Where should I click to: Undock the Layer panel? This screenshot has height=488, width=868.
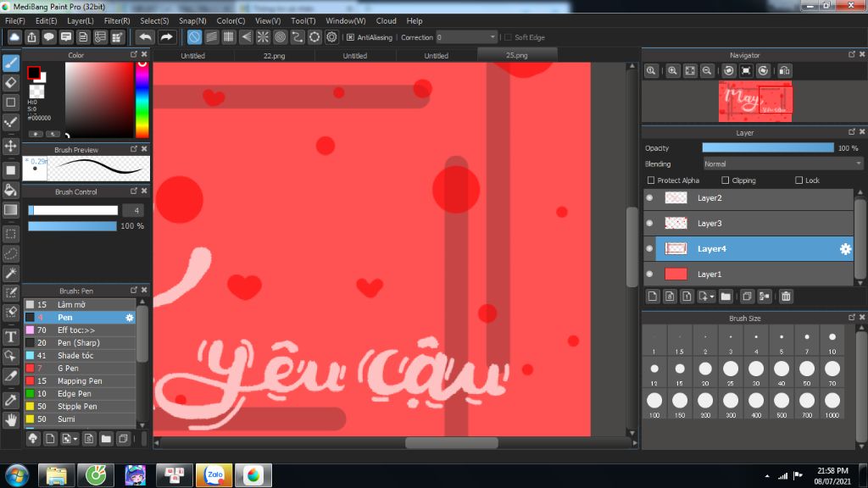coord(851,131)
